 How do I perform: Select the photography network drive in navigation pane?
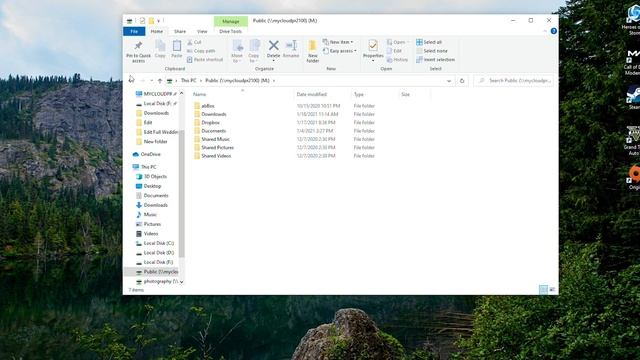pos(157,282)
